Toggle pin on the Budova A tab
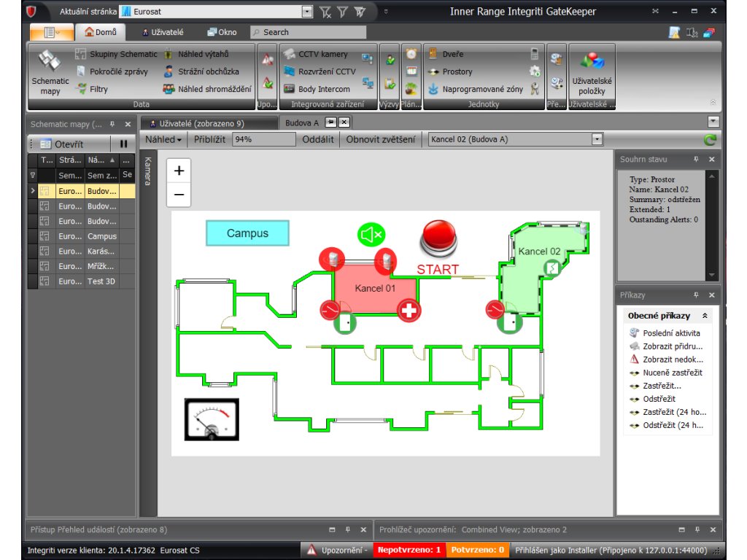Screen dimensions: 747x560 (330, 122)
